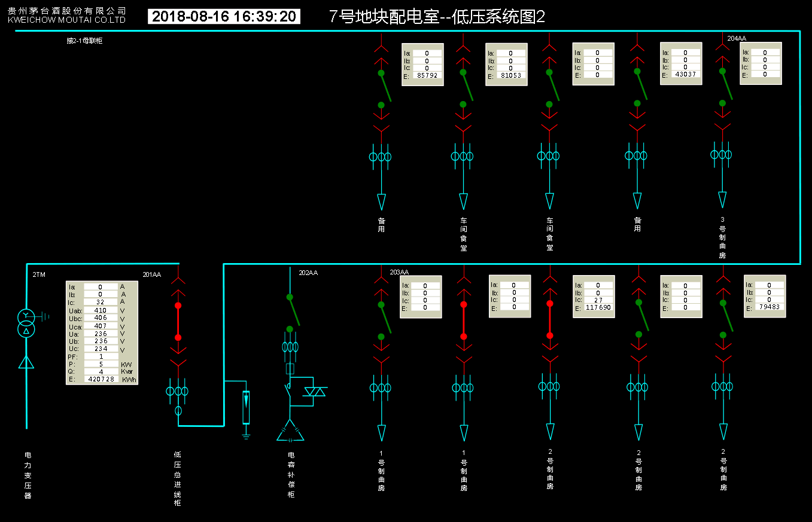This screenshot has width=812, height=522.
Task: Click the ground symbol below the surge arrester
Action: pos(246,435)
